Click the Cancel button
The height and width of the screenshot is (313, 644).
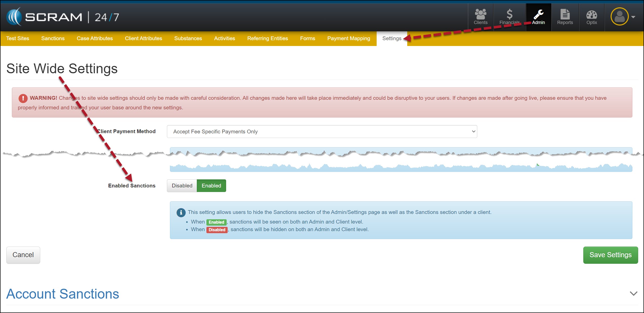click(x=23, y=255)
